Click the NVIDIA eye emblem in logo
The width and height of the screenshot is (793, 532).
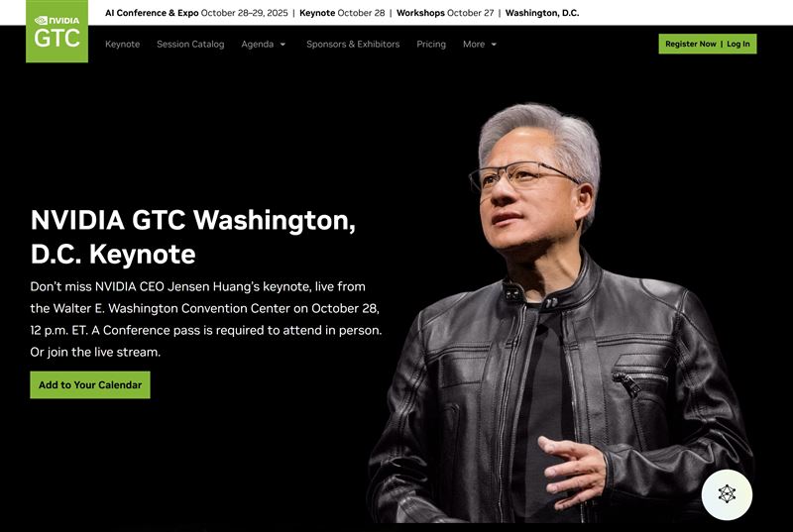click(x=42, y=20)
